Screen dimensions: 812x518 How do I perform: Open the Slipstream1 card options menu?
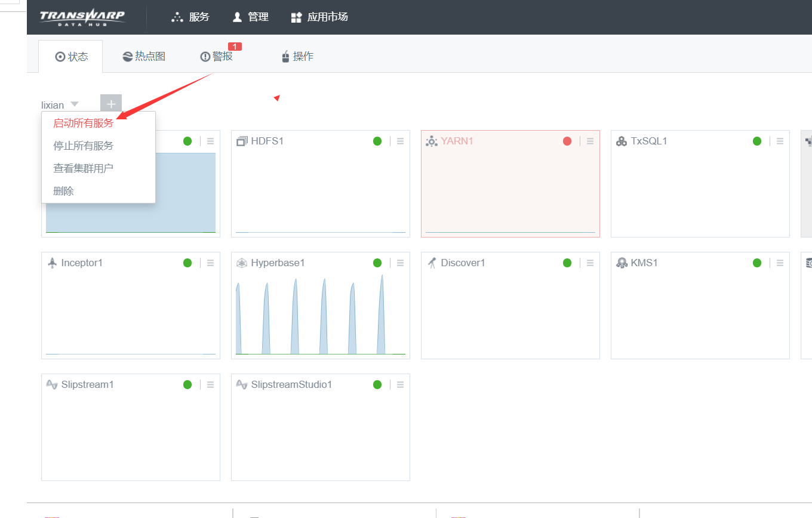[x=211, y=385]
